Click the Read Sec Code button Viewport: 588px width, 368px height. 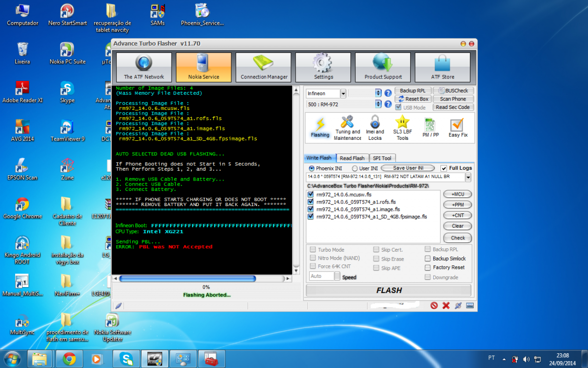point(452,107)
